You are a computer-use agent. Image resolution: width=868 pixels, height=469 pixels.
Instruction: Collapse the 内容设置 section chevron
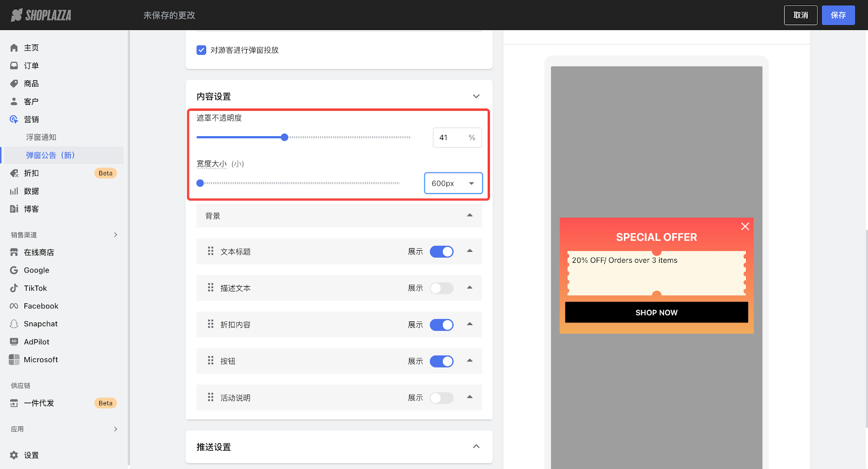point(476,96)
